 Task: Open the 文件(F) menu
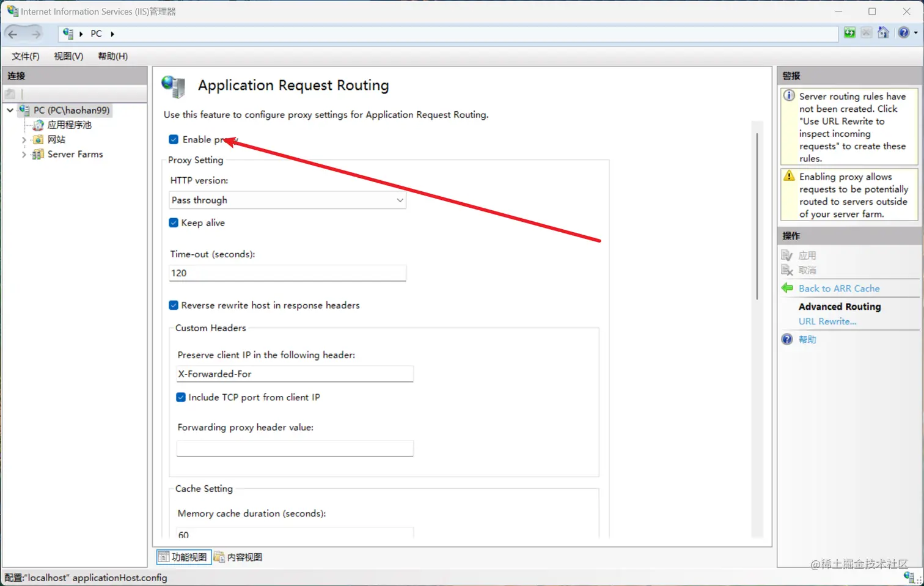(x=25, y=56)
